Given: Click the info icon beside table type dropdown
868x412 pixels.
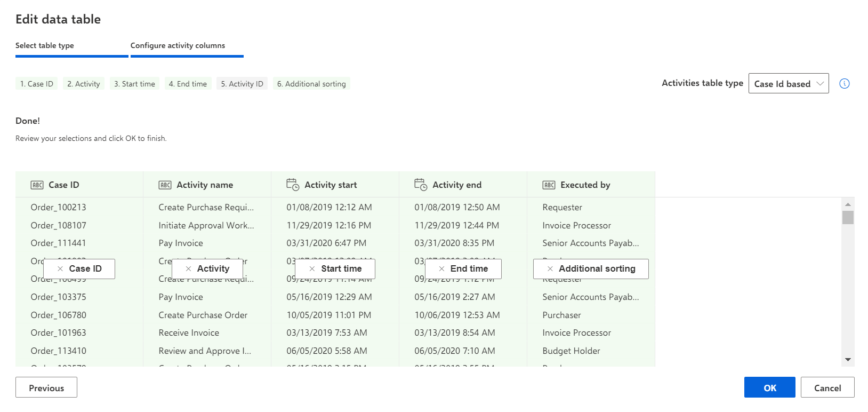Looking at the screenshot, I should (x=845, y=83).
